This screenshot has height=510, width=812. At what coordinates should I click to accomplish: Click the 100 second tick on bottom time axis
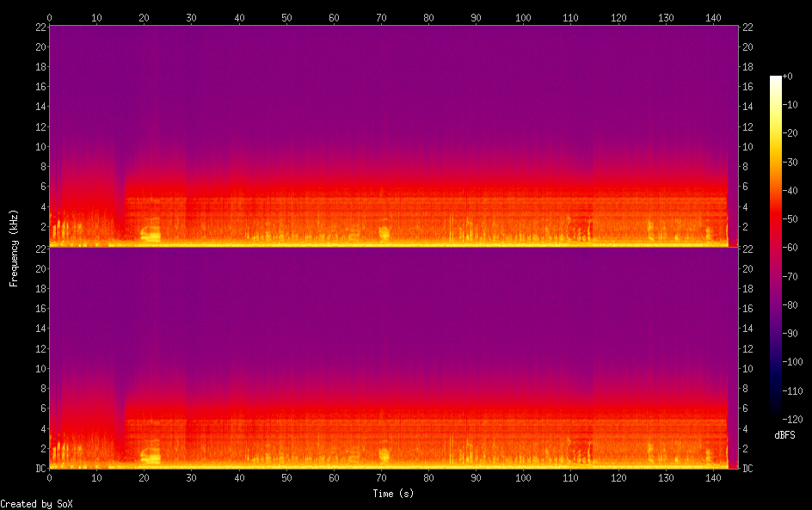(523, 478)
